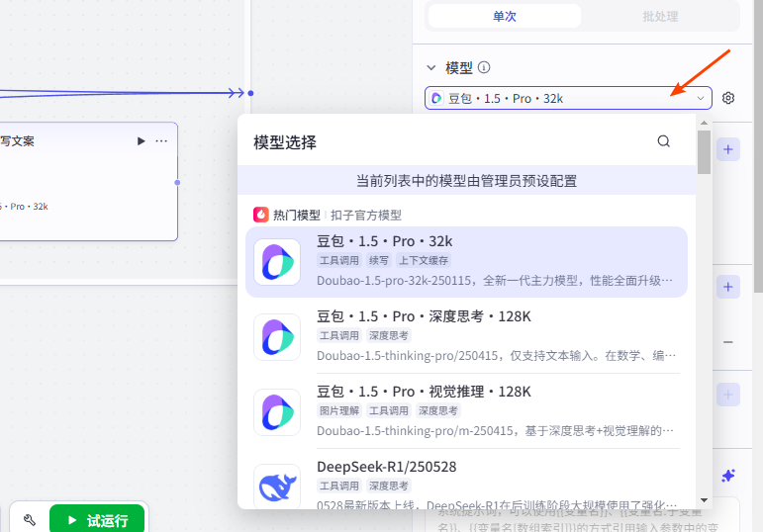
Task: Run the 写文案 node with play icon
Action: click(142, 141)
